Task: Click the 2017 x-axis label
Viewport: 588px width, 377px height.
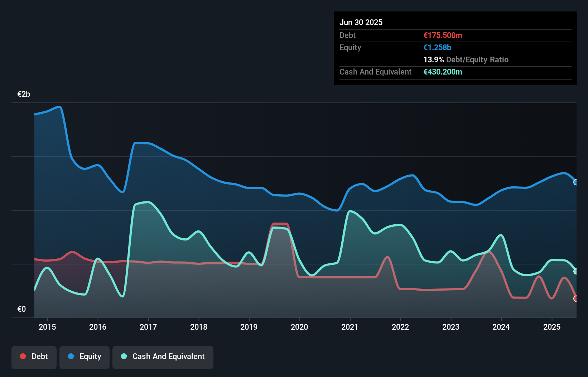Action: tap(148, 327)
